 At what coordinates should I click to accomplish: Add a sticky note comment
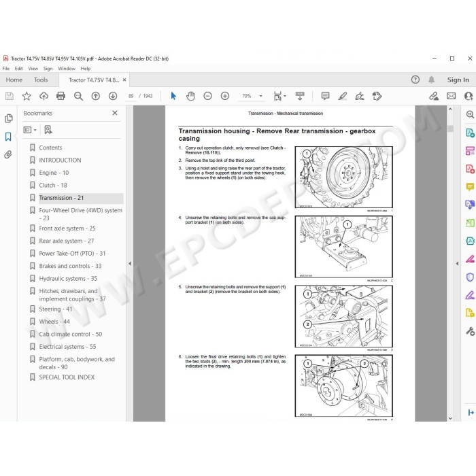(326, 97)
